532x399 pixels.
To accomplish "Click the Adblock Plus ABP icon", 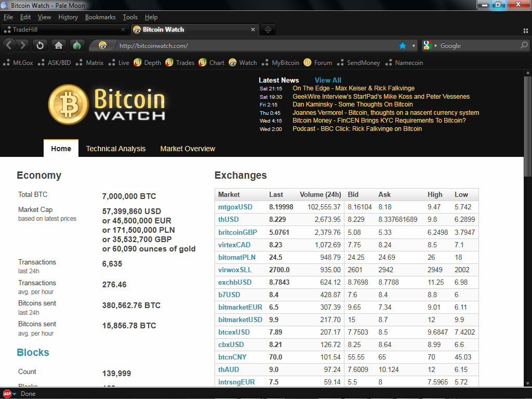I will pyautogui.click(x=7, y=394).
